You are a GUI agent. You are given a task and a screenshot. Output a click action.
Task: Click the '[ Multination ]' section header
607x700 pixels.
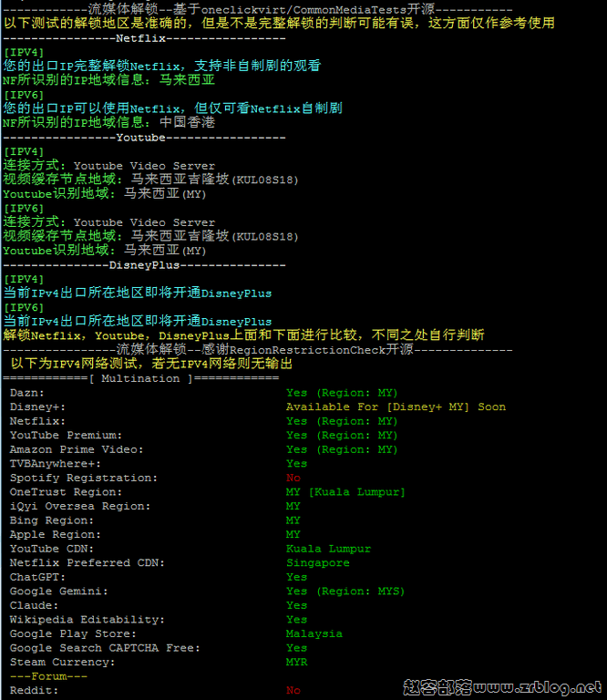tap(140, 378)
